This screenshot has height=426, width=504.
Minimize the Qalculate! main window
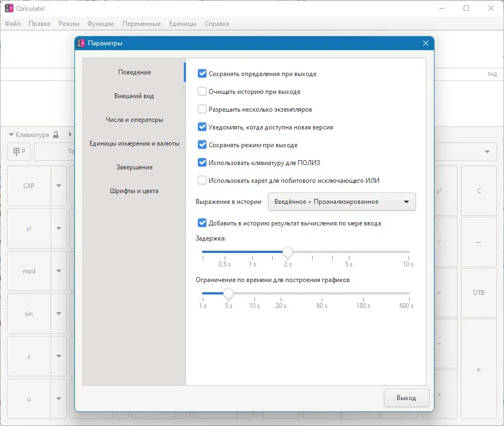tap(442, 9)
